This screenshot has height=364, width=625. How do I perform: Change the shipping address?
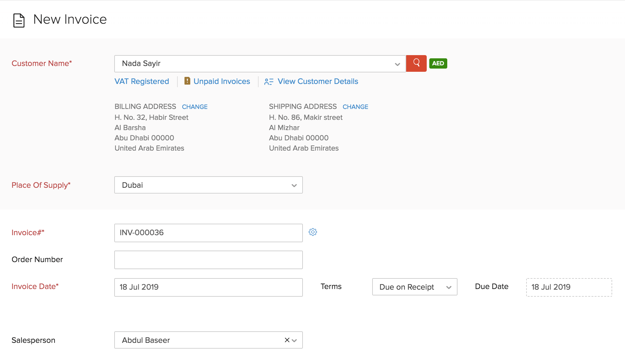tap(355, 107)
